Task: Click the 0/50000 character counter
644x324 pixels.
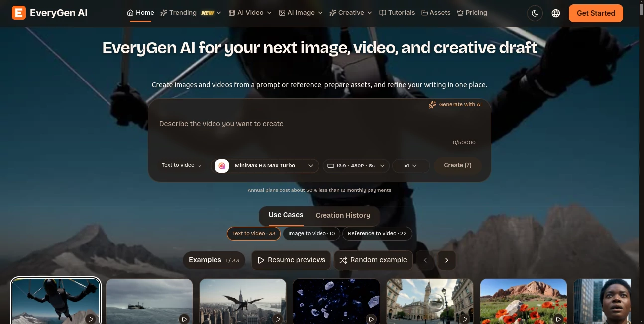Action: pos(464,143)
